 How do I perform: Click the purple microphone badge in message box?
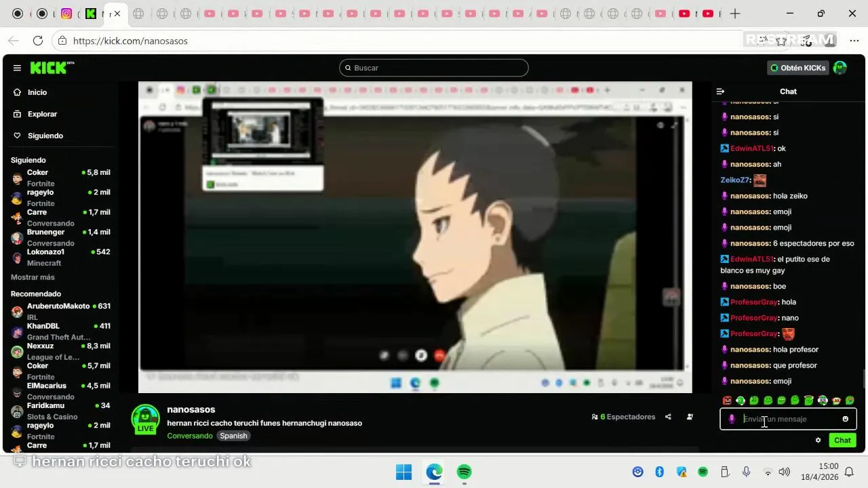(x=731, y=419)
